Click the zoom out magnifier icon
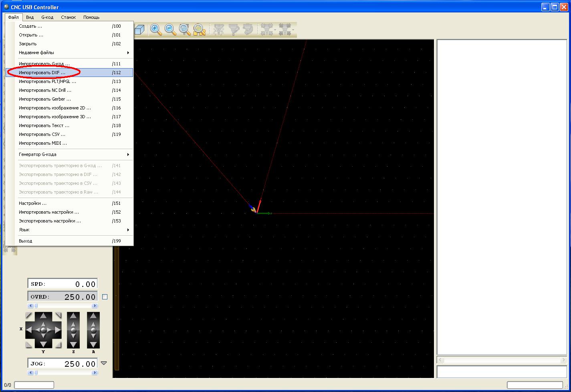 pos(170,30)
